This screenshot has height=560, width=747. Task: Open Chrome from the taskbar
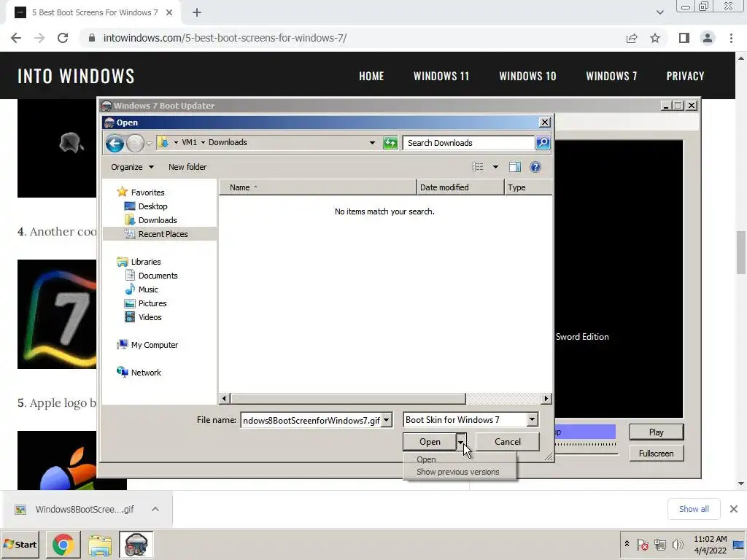pyautogui.click(x=63, y=545)
